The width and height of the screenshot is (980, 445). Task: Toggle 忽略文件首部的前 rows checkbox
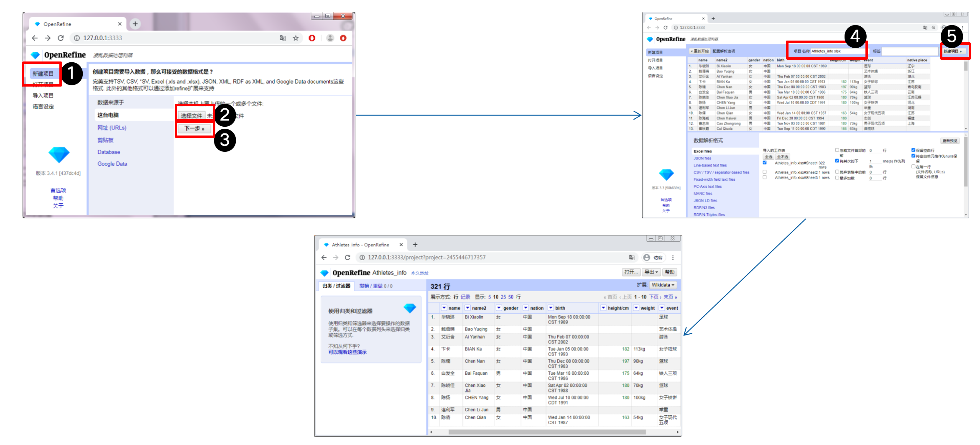tap(837, 150)
